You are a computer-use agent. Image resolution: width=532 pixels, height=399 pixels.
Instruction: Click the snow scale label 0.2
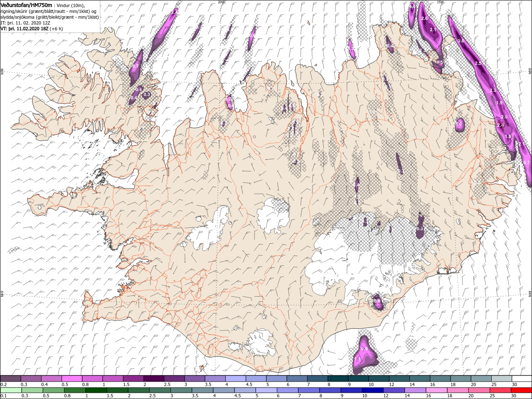pos(3,384)
